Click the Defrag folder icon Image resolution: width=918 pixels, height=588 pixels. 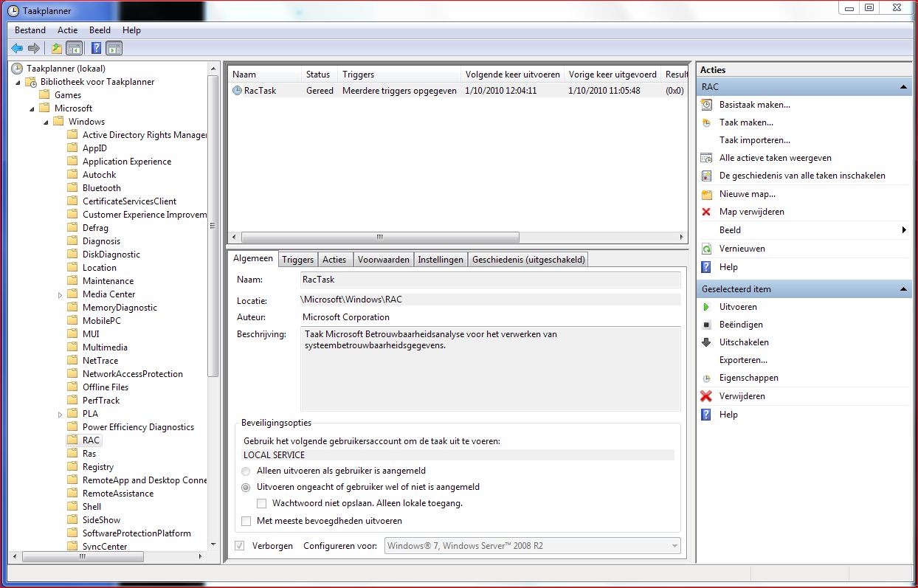(72, 228)
